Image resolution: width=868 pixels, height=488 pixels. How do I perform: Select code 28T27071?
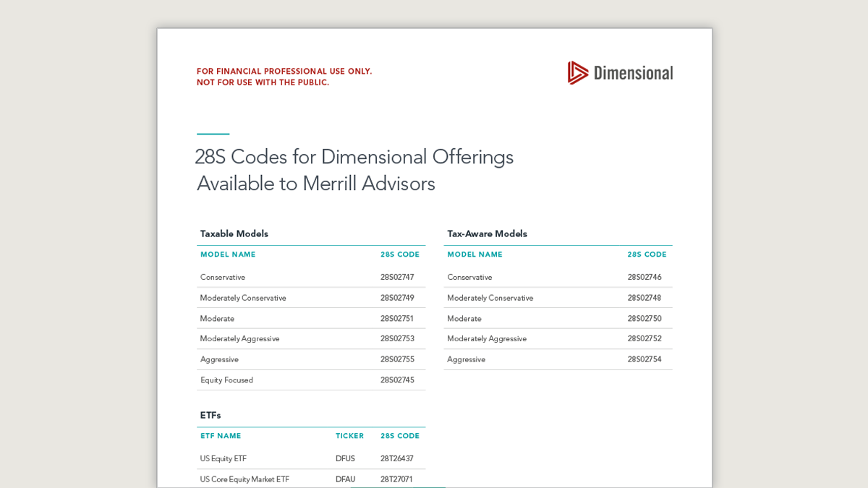click(x=396, y=479)
